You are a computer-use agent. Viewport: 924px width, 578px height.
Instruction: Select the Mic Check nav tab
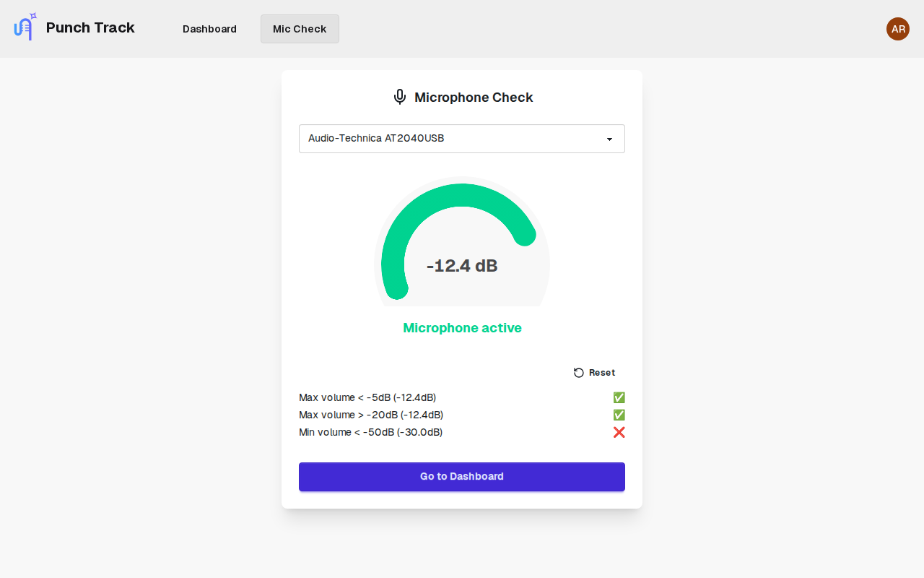(300, 29)
